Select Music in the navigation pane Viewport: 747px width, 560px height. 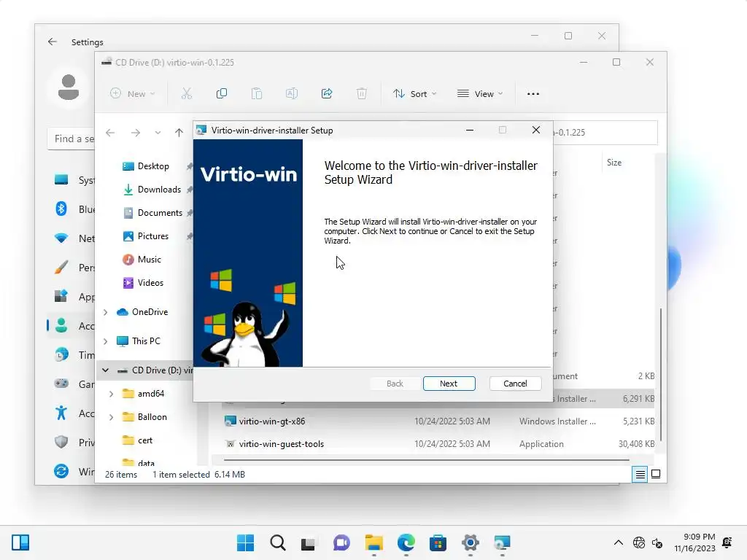click(x=149, y=260)
